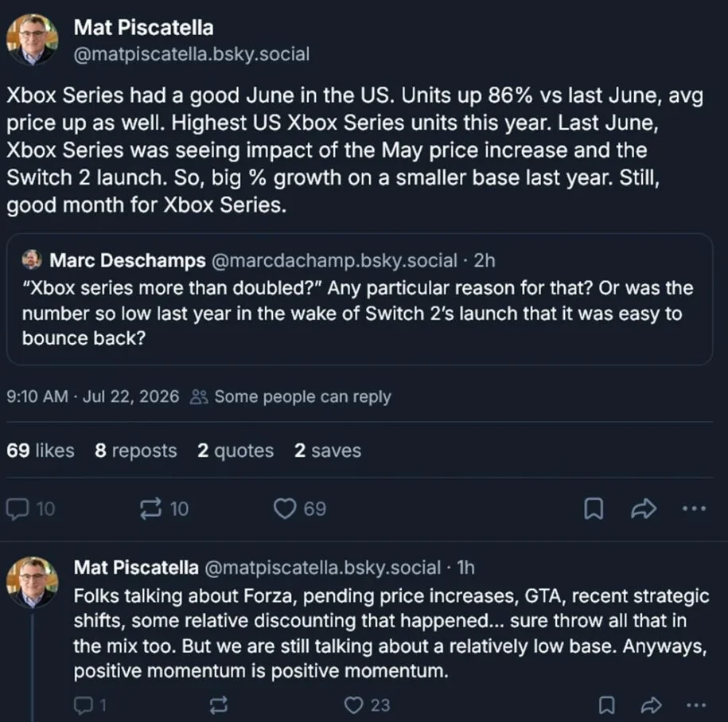Like the follow-up reply with 23 likes

[x=367, y=705]
